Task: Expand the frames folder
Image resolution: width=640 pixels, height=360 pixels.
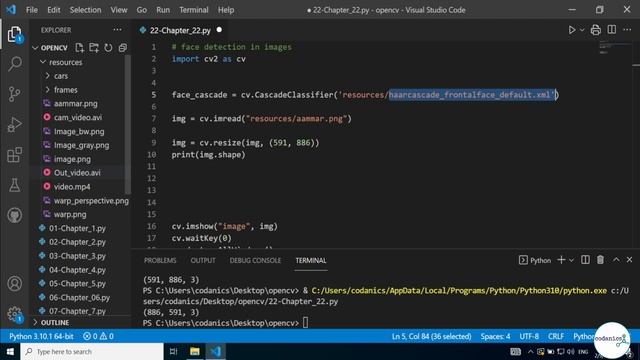Action: point(48,90)
